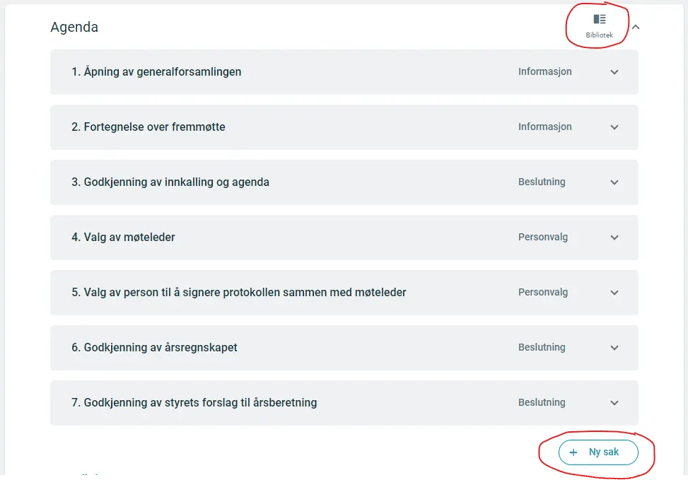Expand item 3 Godkjenning av innkalling chevron
Screen dimensions: 688x480
click(614, 182)
